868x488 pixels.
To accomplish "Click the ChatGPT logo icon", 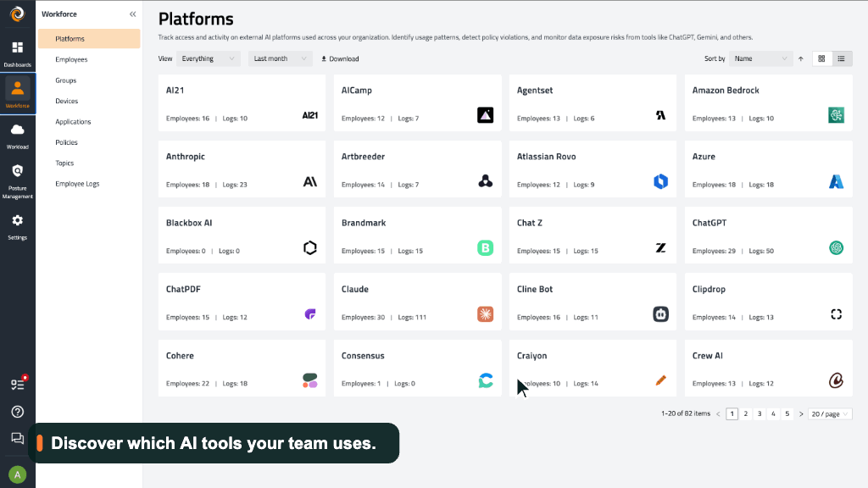I will tap(837, 248).
